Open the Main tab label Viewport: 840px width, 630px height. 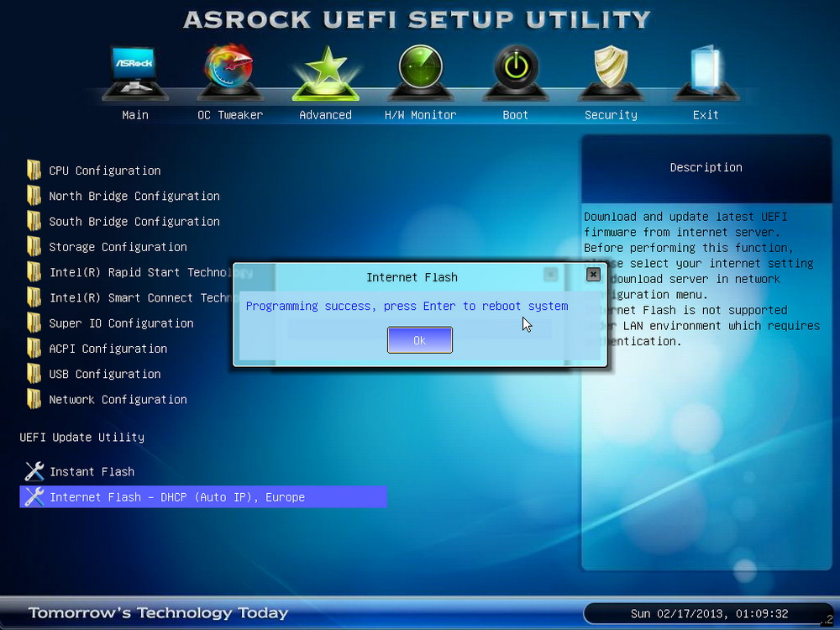(x=135, y=114)
